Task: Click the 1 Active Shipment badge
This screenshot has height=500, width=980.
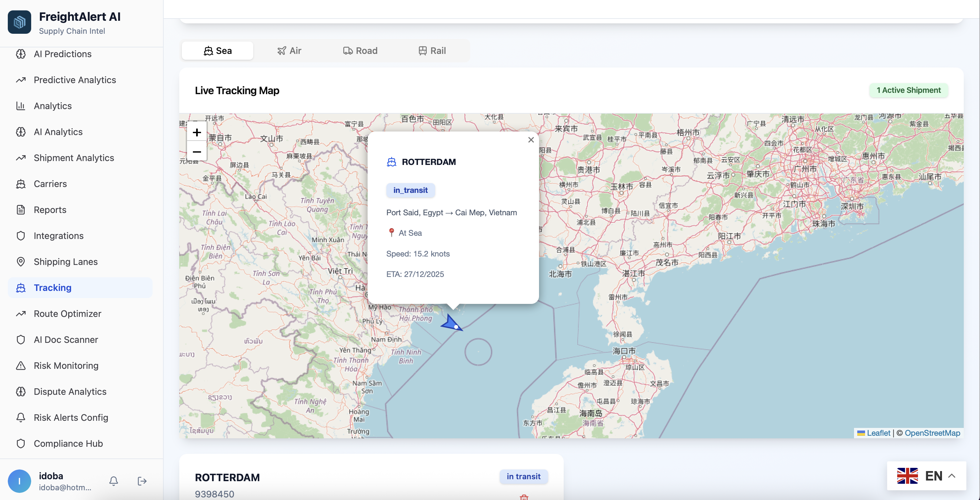Action: (x=909, y=90)
